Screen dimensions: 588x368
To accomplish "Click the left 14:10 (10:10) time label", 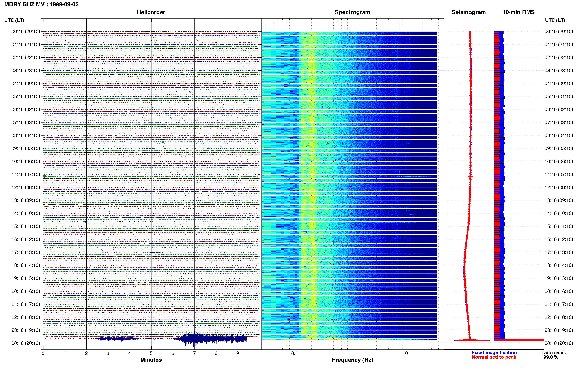I will (26, 213).
